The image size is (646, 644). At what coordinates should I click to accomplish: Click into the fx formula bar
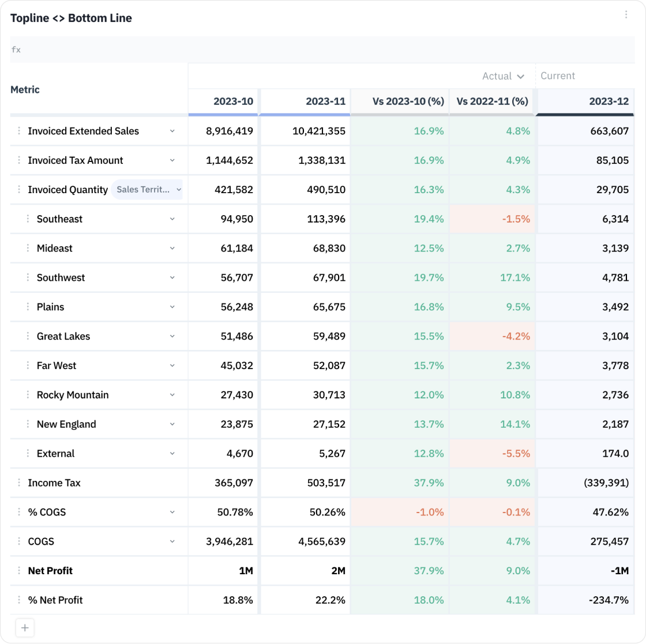pos(322,50)
